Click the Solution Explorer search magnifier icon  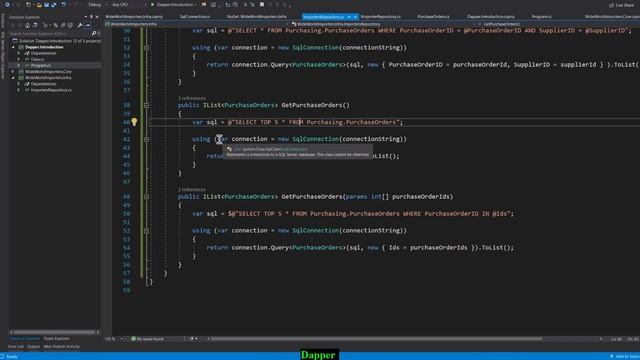(94, 33)
